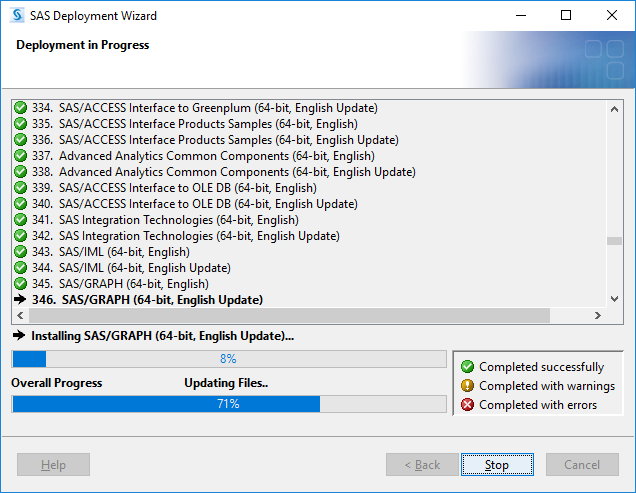Click the list scroll up arrow
636x493 pixels.
pos(615,109)
